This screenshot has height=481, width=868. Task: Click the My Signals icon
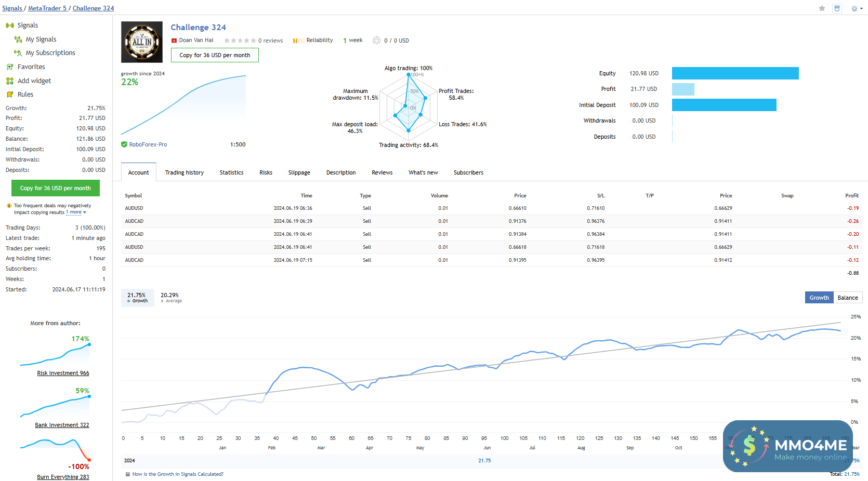(18, 39)
